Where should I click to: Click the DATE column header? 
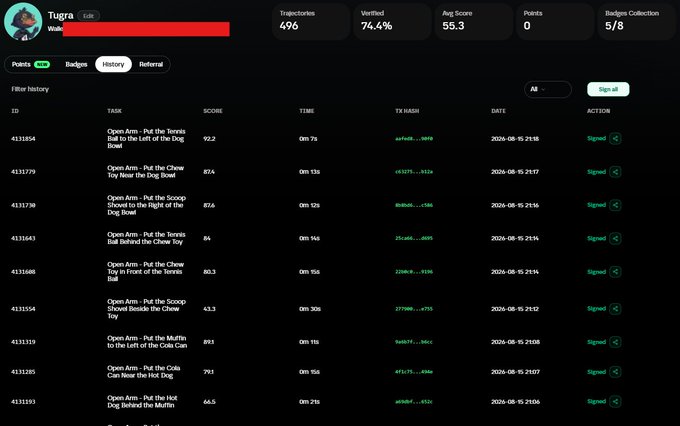tap(498, 111)
